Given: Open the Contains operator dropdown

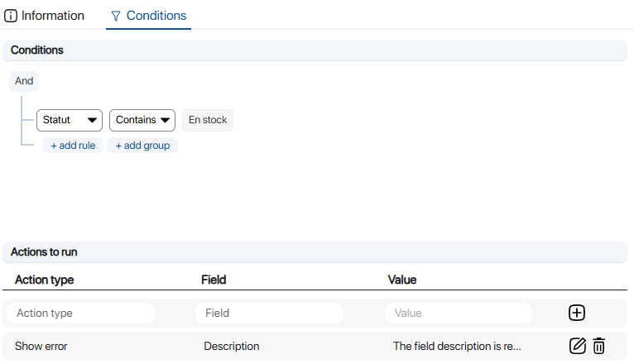Looking at the screenshot, I should pyautogui.click(x=142, y=120).
